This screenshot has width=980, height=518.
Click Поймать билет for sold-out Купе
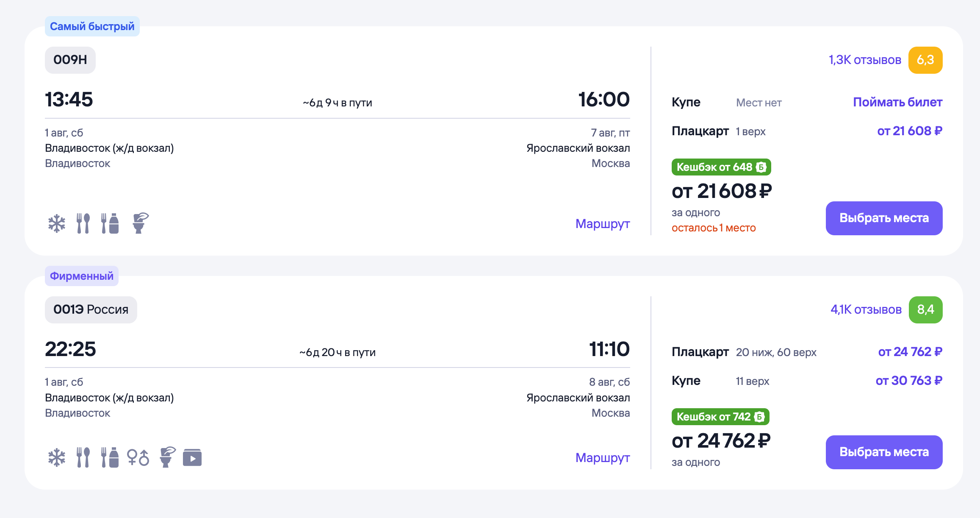click(x=897, y=102)
